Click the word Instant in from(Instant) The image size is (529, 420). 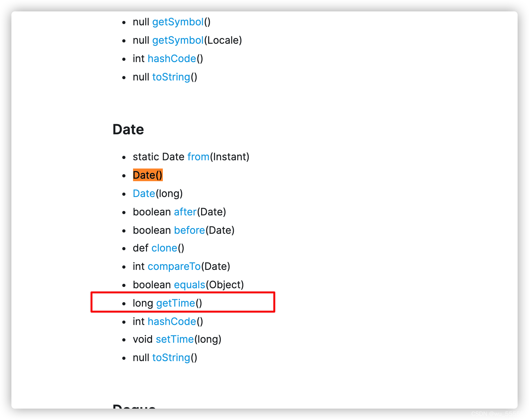(x=229, y=157)
